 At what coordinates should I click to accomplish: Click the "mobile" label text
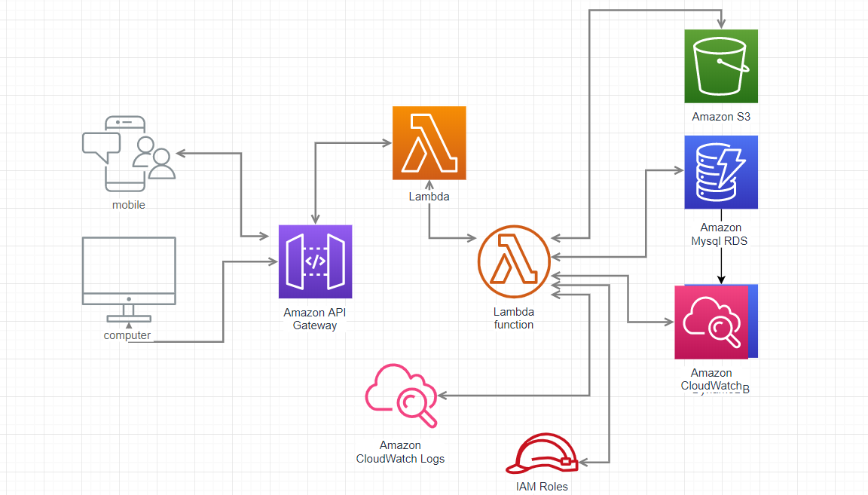128,205
